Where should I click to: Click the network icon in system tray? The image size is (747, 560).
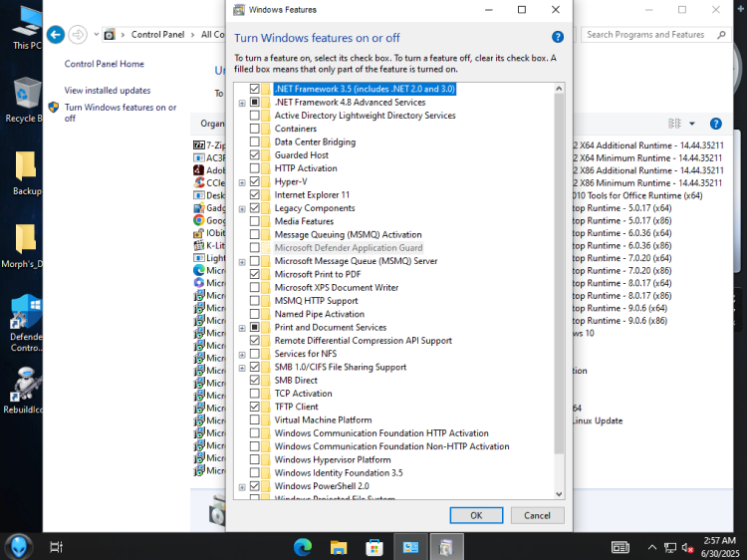(670, 548)
